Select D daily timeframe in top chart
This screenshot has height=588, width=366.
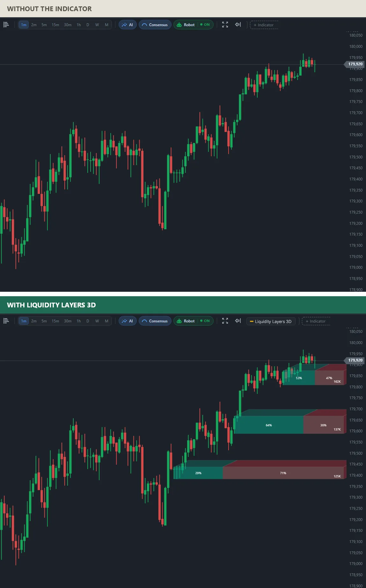coord(88,25)
